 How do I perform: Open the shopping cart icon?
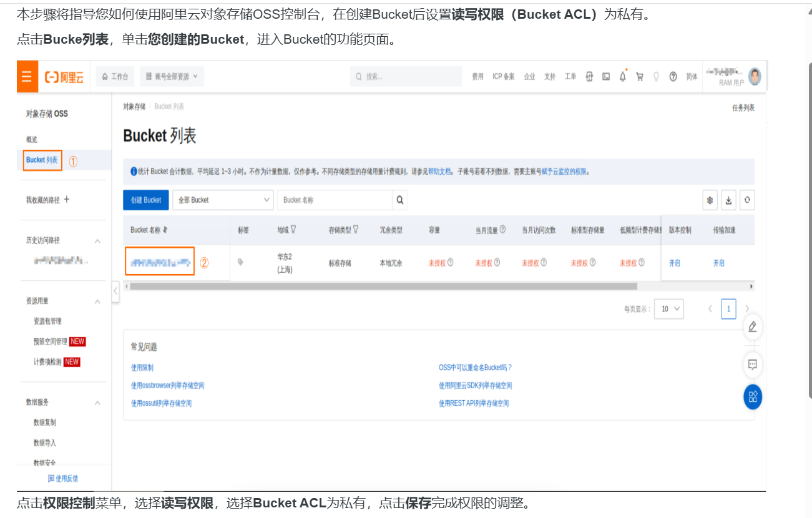[640, 77]
